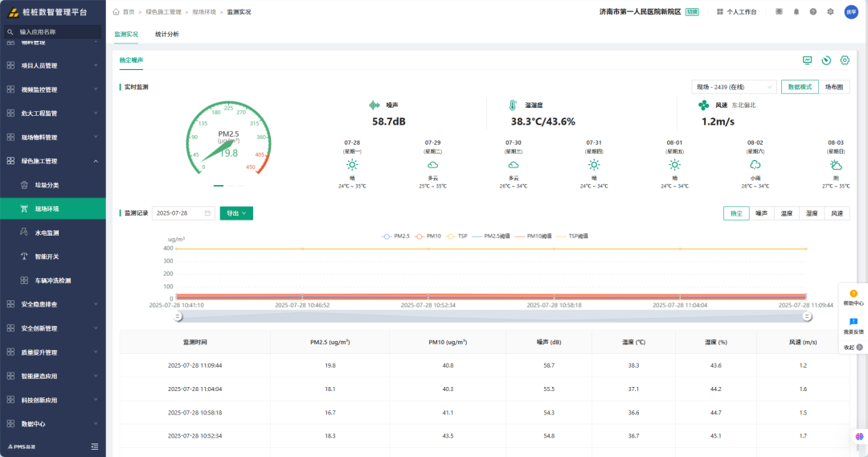Screen dimensions: 868x457
Task: Click the user avatar in top right
Action: [x=851, y=11]
